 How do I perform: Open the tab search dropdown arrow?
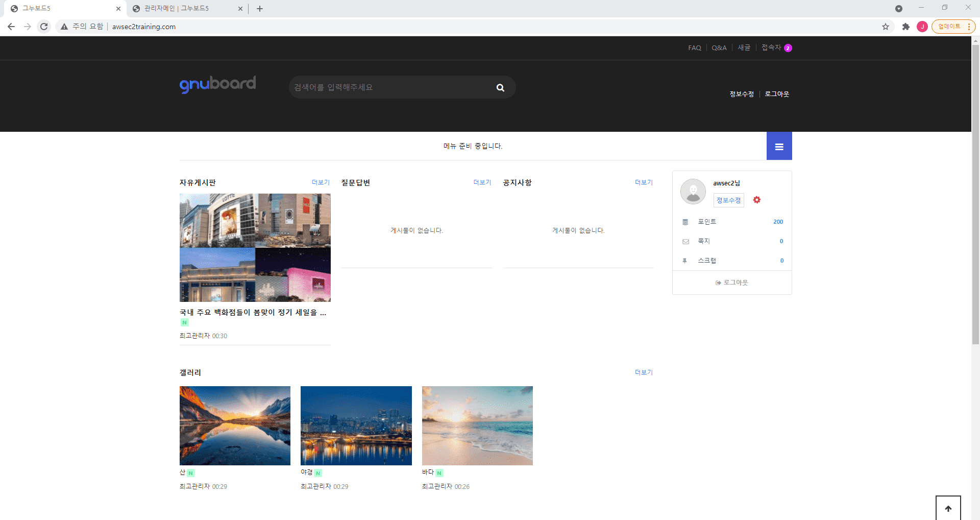[899, 9]
